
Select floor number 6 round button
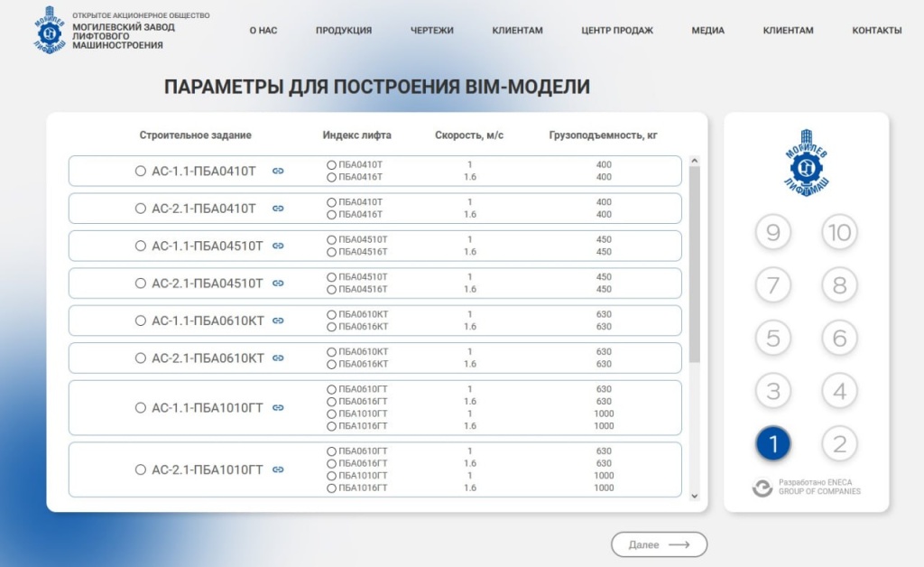(x=839, y=338)
